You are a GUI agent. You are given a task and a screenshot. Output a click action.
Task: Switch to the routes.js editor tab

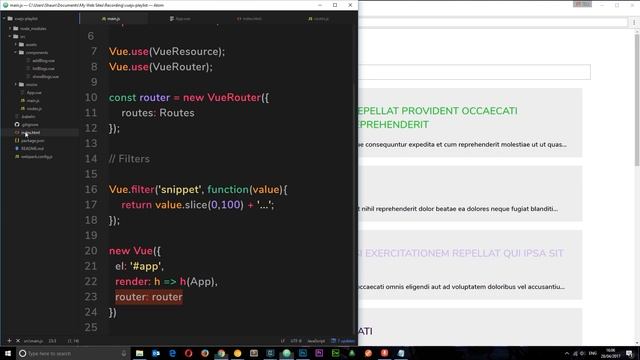point(318,19)
